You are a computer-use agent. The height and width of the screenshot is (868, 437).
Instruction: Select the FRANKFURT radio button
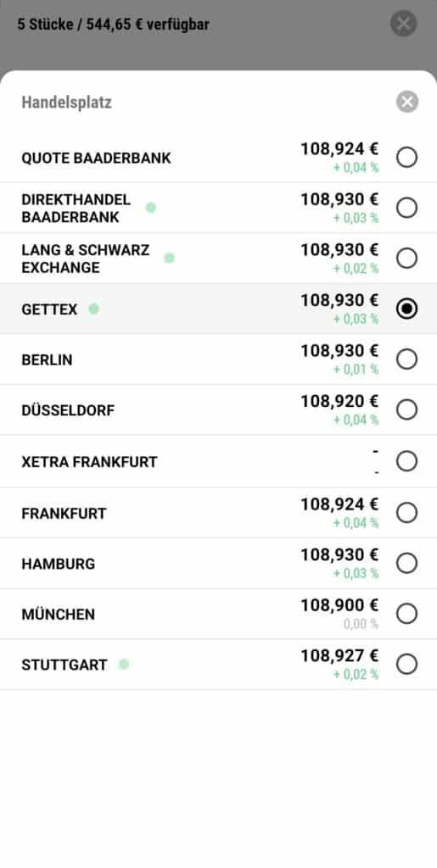[x=406, y=513]
